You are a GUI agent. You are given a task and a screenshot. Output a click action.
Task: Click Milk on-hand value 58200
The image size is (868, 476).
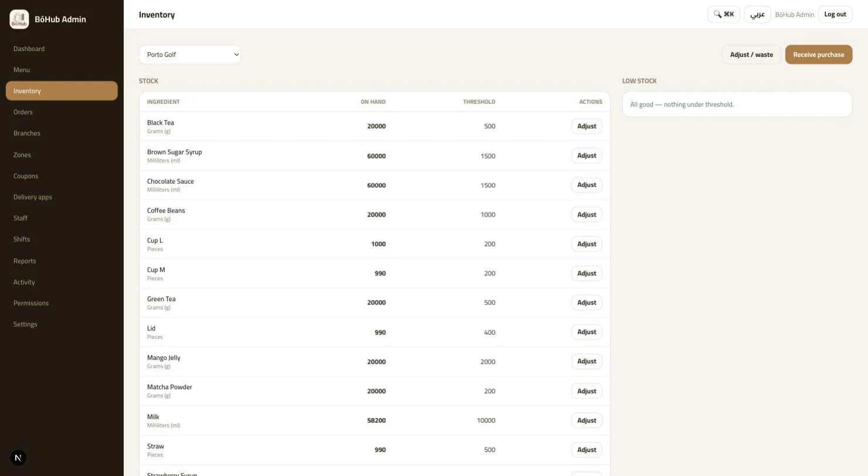(x=377, y=421)
